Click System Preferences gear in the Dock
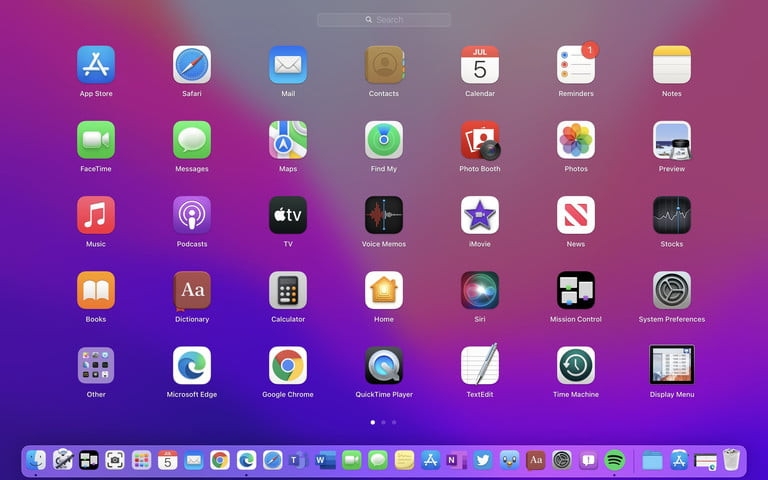 coord(562,460)
